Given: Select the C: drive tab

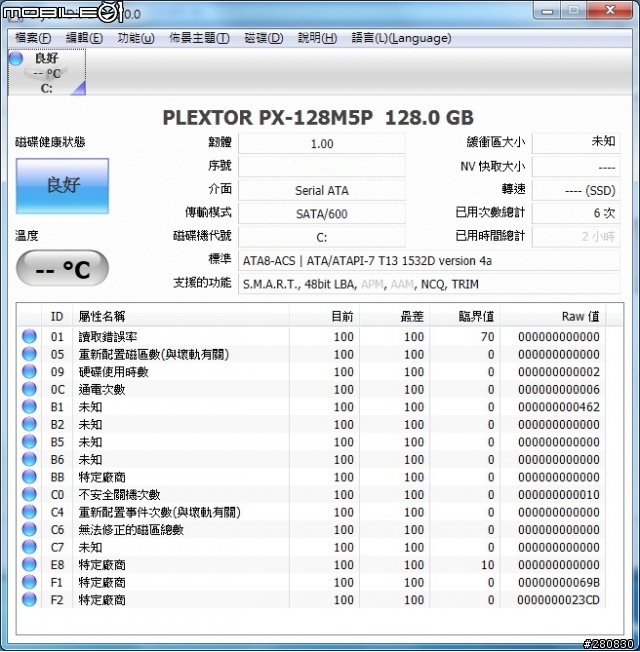Looking at the screenshot, I should (47, 72).
